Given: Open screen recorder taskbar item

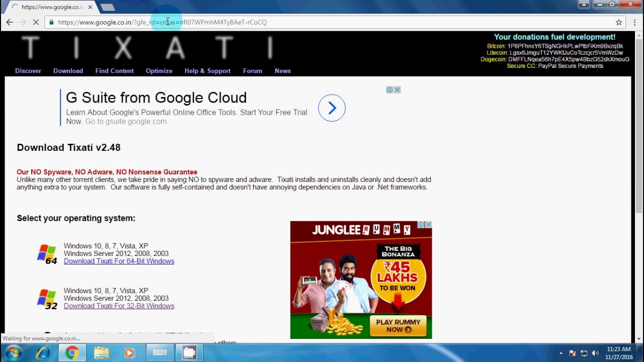Looking at the screenshot, I should (189, 353).
